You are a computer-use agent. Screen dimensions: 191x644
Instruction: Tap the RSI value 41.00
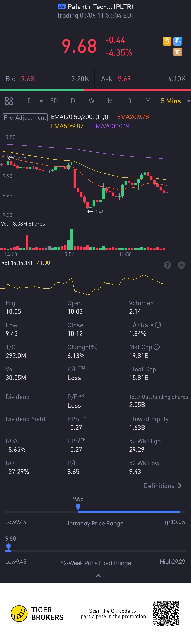(x=43, y=263)
